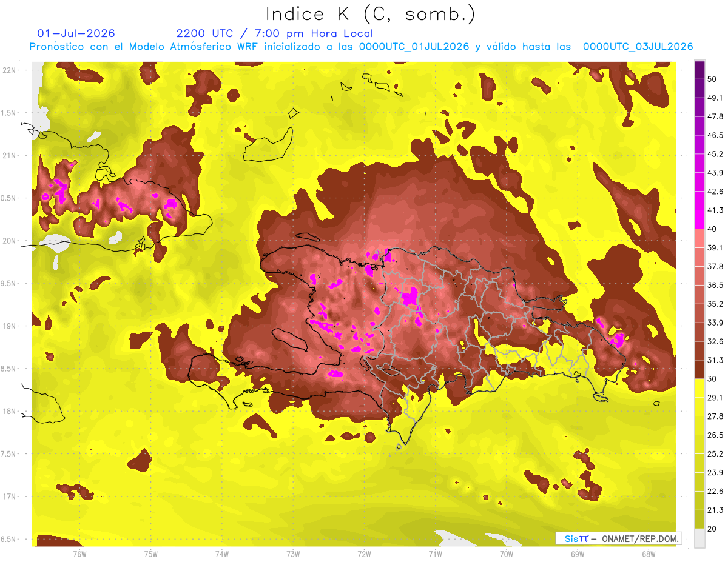The image size is (728, 562).
Task: Click the '19N' latitude axis label
Action: (x=8, y=326)
